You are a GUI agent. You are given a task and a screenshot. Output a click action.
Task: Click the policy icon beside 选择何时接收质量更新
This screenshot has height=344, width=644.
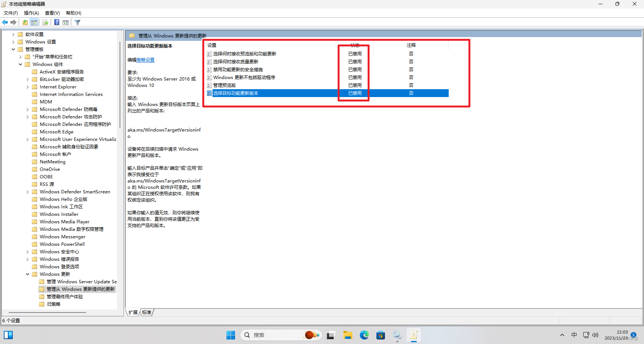pyautogui.click(x=210, y=62)
